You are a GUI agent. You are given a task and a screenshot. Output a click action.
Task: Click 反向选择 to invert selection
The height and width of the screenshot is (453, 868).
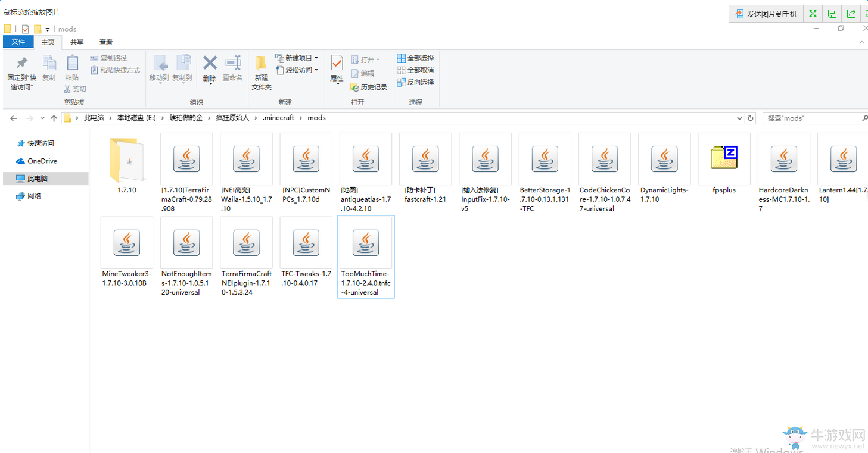(415, 82)
